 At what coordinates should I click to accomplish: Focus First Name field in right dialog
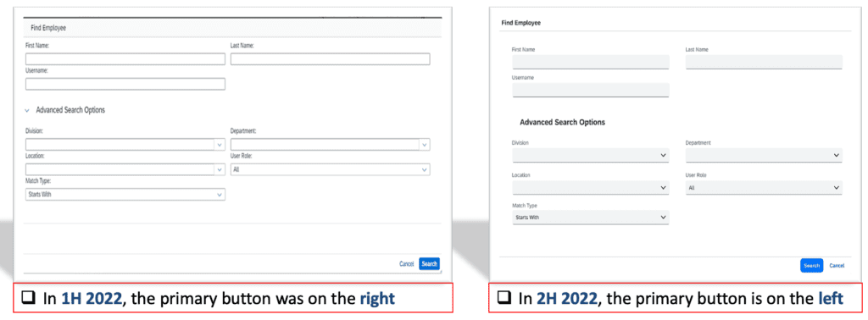pyautogui.click(x=591, y=62)
